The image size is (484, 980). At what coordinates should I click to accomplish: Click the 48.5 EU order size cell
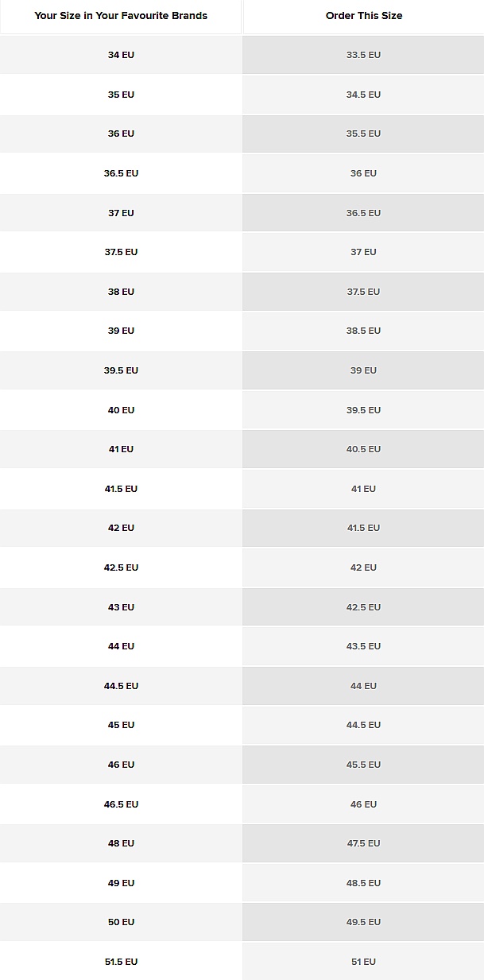click(x=363, y=883)
